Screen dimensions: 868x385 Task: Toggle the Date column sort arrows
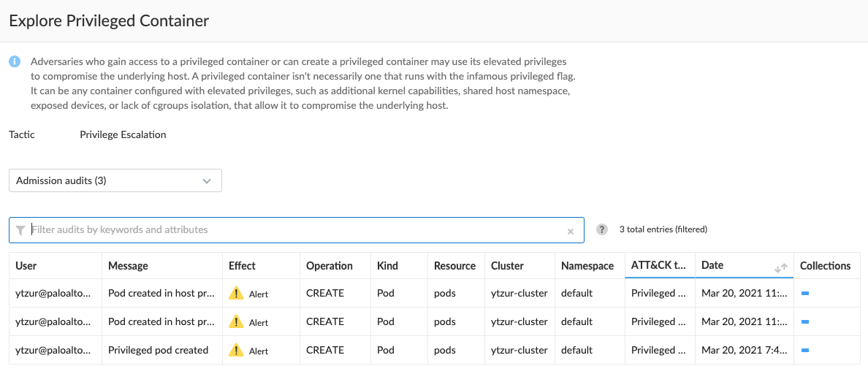point(780,267)
